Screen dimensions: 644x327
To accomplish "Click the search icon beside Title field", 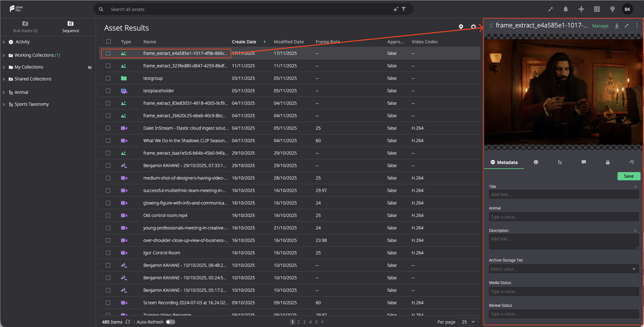I will point(636,187).
